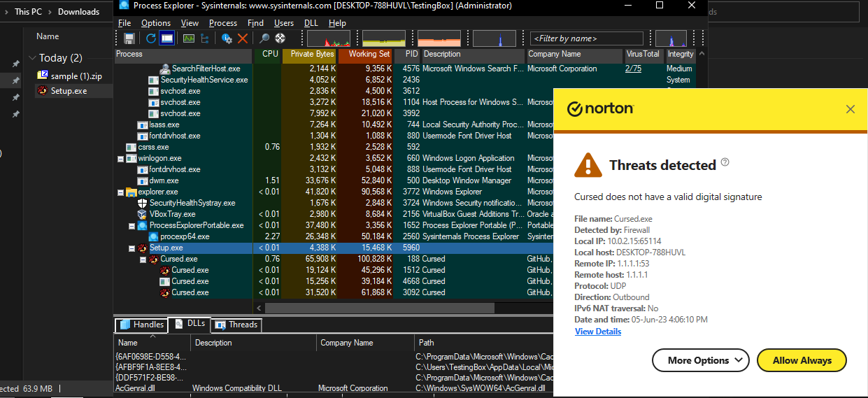The height and width of the screenshot is (398, 868).
Task: Open the System Information graph icon
Action: 188,38
